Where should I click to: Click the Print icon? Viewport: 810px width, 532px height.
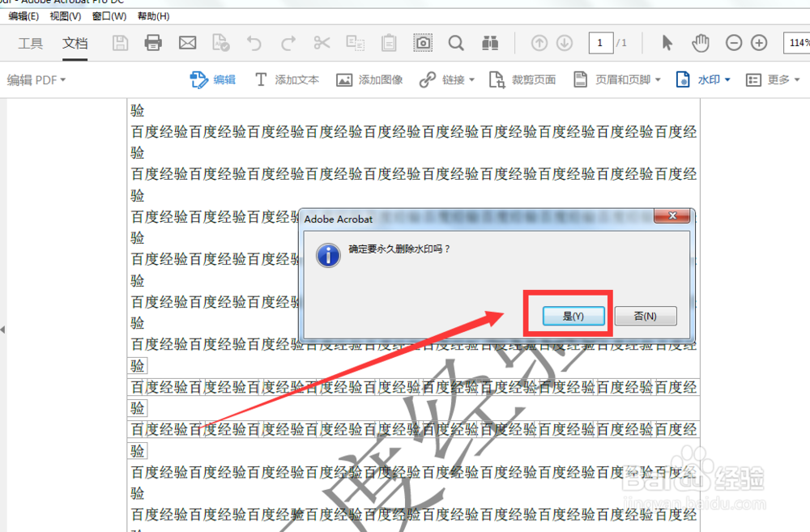click(x=153, y=43)
